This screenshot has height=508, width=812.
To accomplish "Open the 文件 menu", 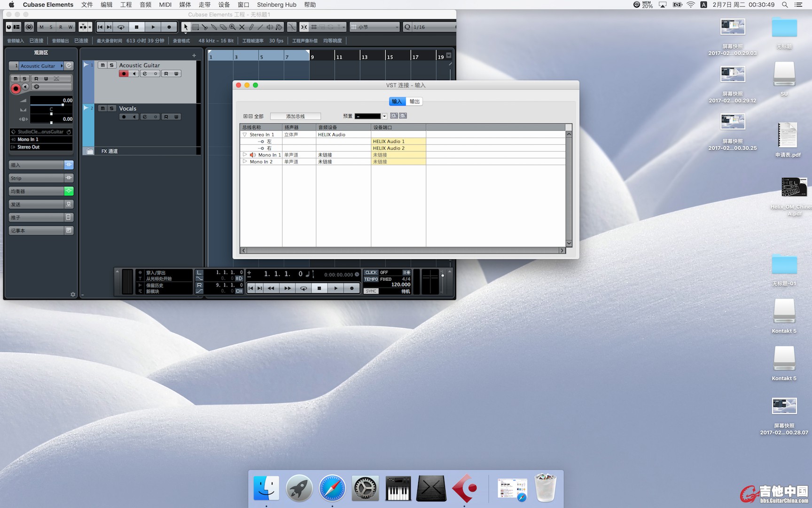I will tap(87, 5).
